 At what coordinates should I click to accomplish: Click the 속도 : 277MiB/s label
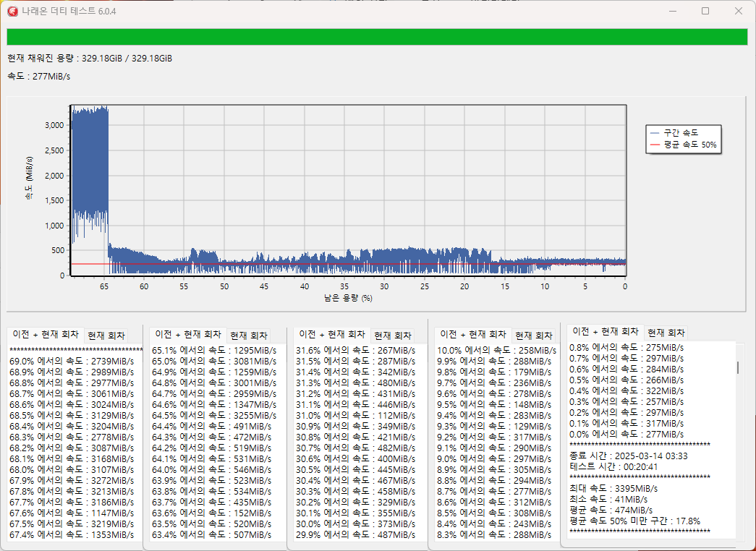click(x=38, y=76)
